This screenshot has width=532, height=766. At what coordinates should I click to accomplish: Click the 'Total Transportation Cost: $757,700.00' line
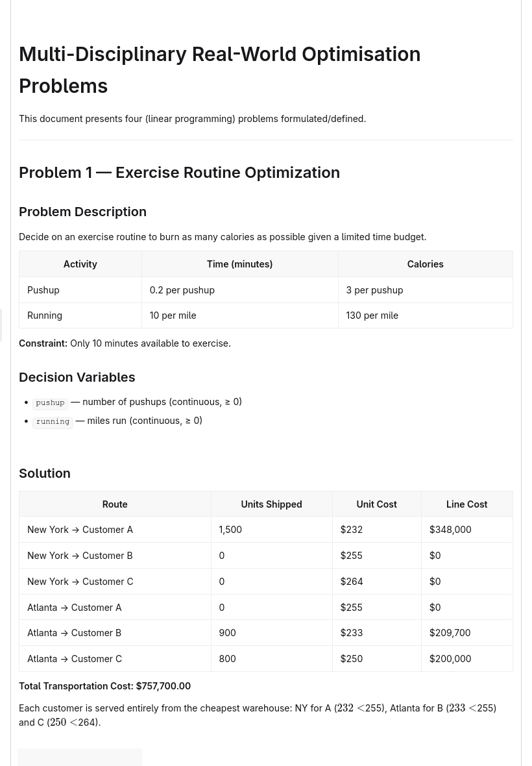pos(104,686)
